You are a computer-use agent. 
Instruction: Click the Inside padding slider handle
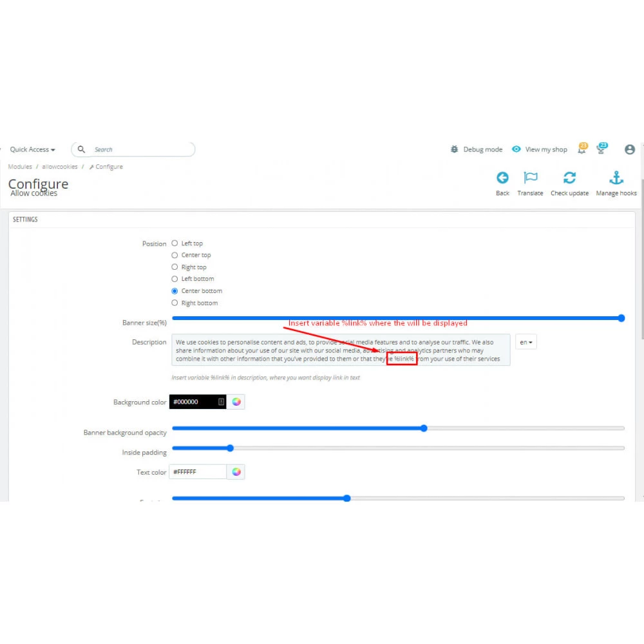(230, 448)
